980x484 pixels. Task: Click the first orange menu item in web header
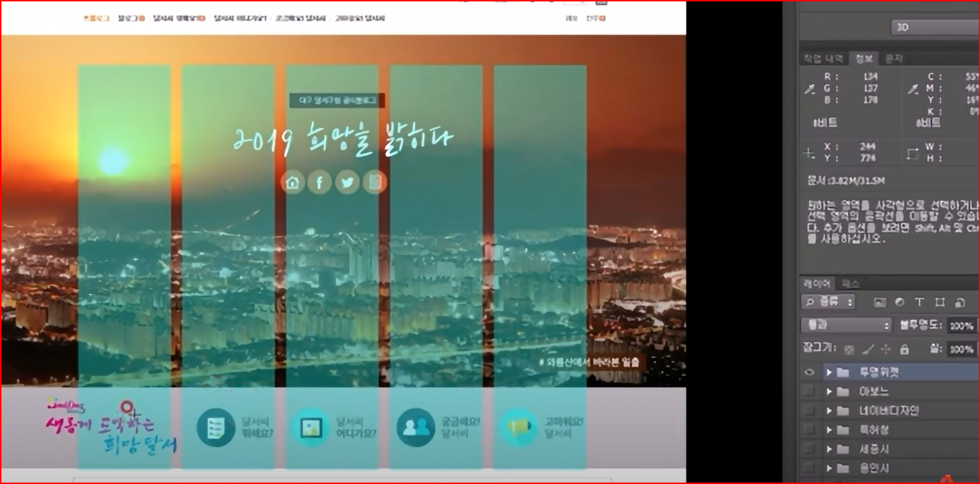click(x=96, y=18)
